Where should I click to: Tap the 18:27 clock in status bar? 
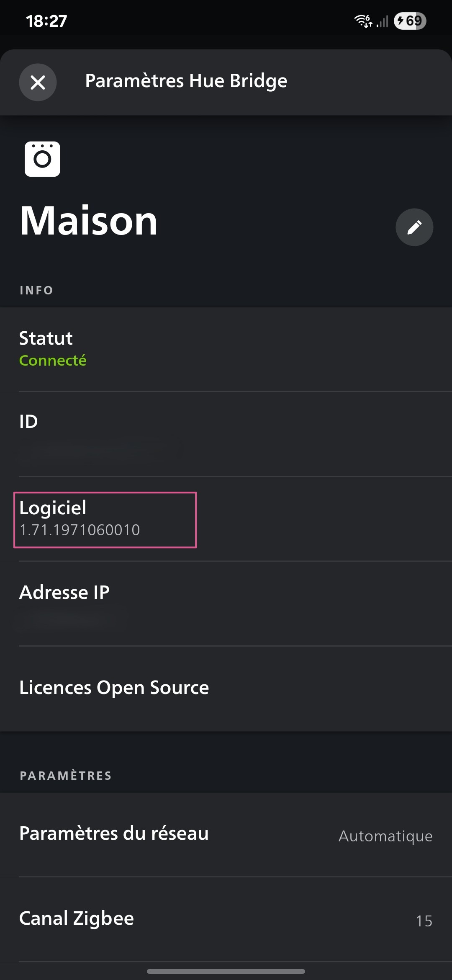click(x=46, y=21)
